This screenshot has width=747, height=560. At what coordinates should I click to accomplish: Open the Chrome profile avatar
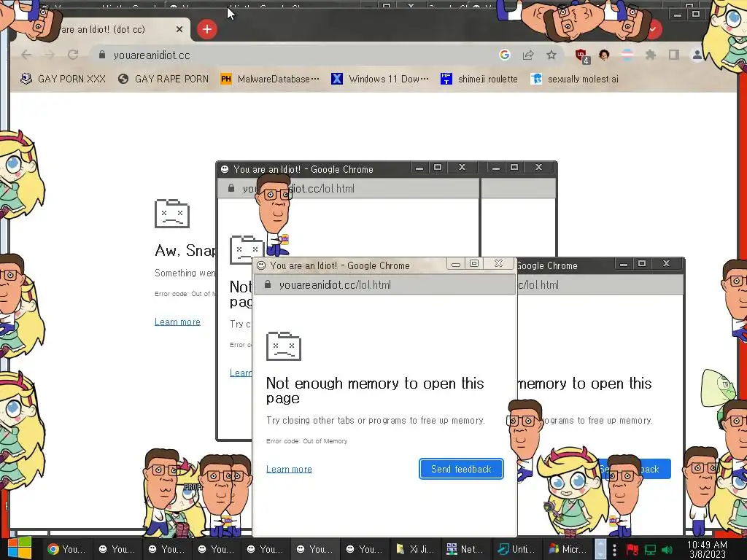click(697, 55)
